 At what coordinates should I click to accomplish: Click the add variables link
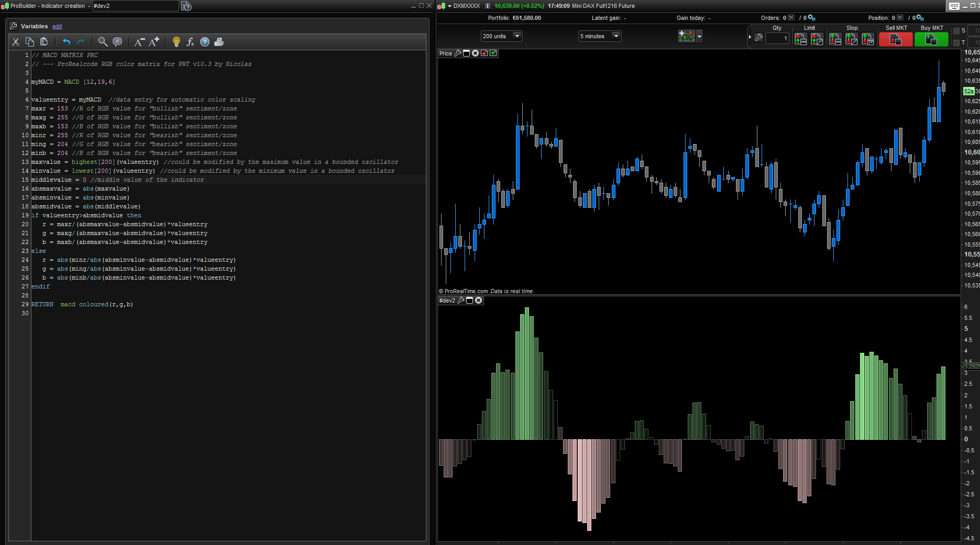coord(57,26)
